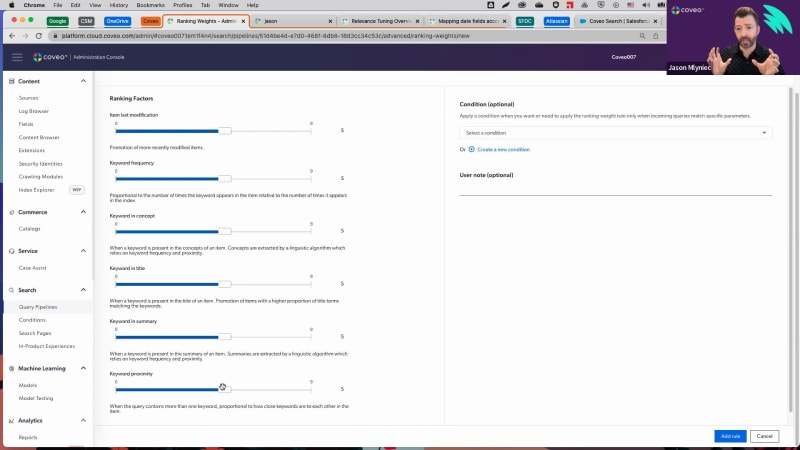800x450 pixels.
Task: Click the browser back arrow
Action: [12, 36]
